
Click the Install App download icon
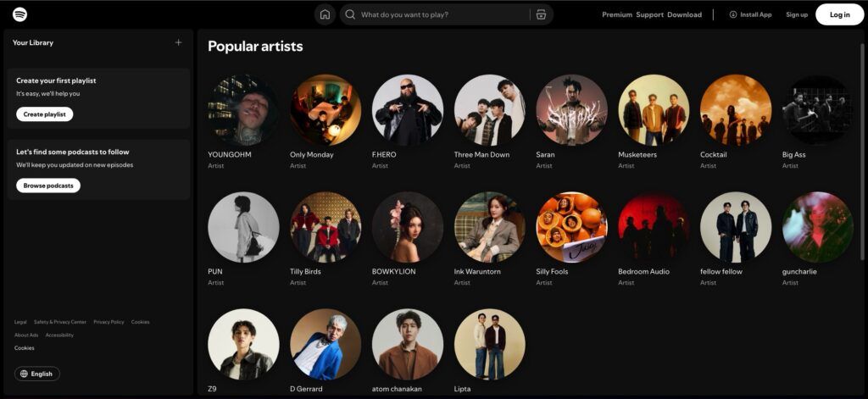[733, 14]
